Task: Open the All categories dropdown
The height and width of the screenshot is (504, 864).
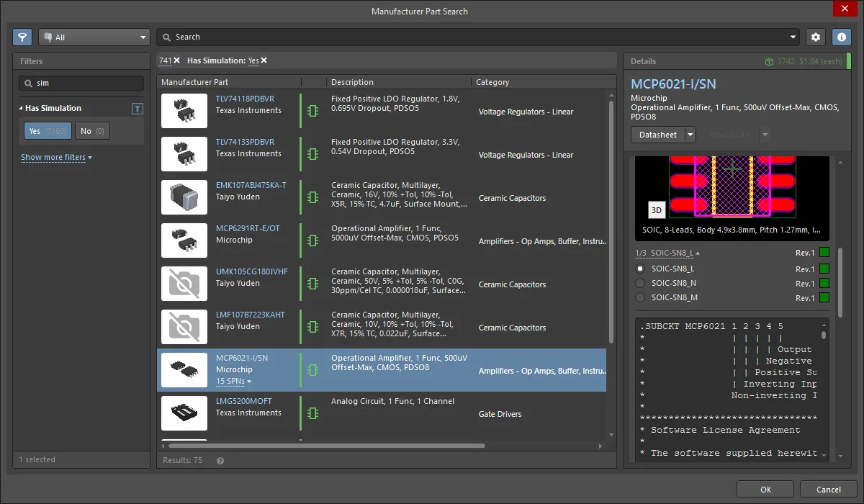Action: [94, 37]
